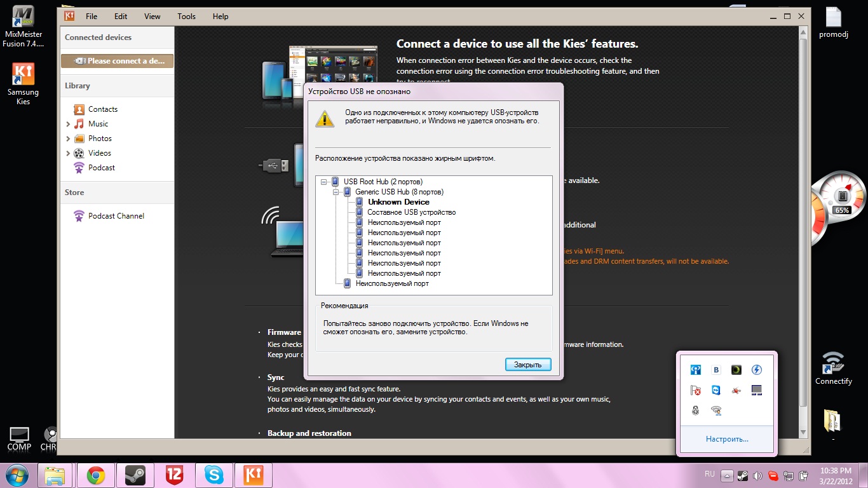Select Photos in the Library sidebar

click(100, 139)
